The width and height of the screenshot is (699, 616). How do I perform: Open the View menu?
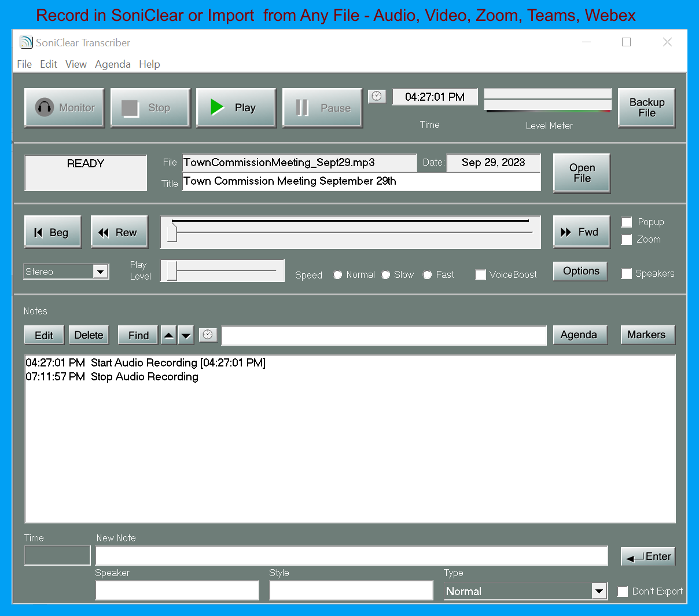76,64
